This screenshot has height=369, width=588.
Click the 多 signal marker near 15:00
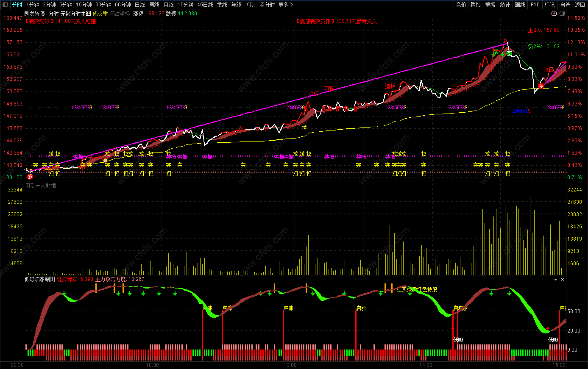point(541,86)
